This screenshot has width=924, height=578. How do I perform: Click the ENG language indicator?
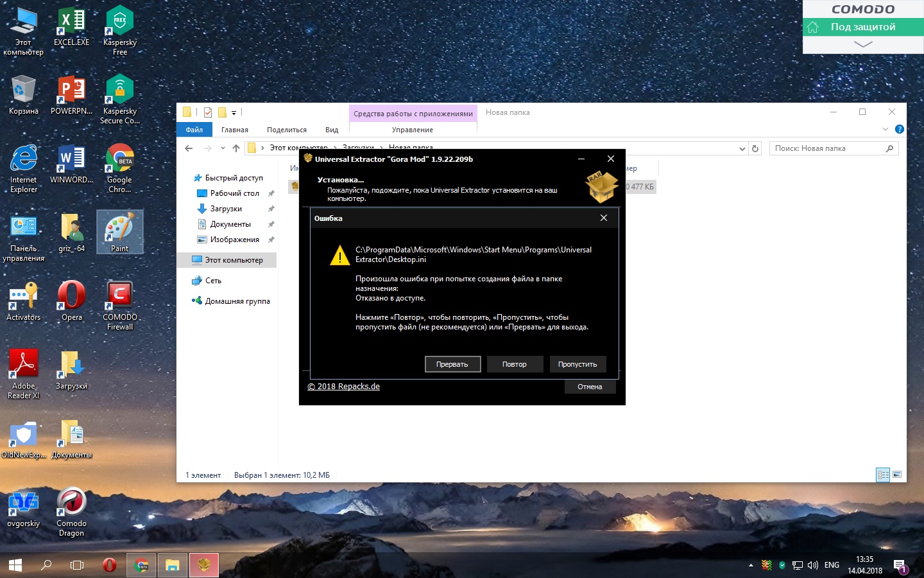(x=832, y=565)
